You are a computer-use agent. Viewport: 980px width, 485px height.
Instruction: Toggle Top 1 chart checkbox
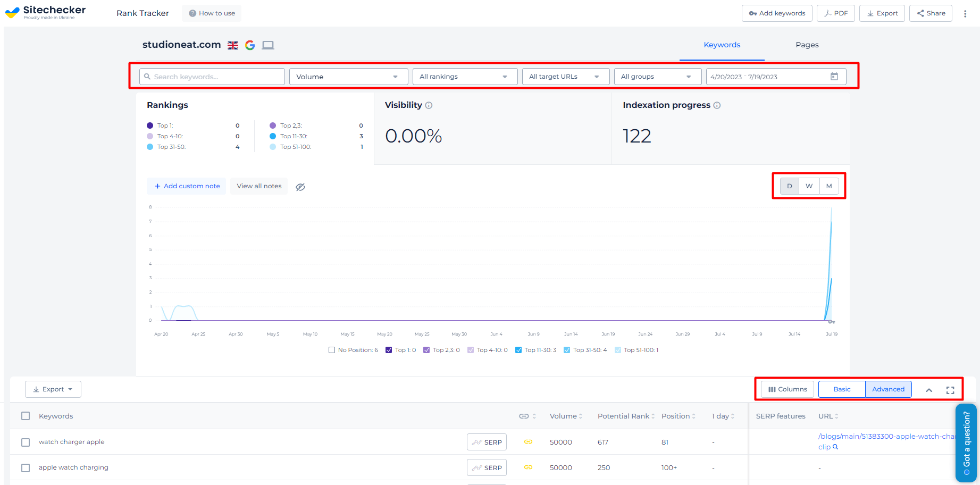[389, 350]
